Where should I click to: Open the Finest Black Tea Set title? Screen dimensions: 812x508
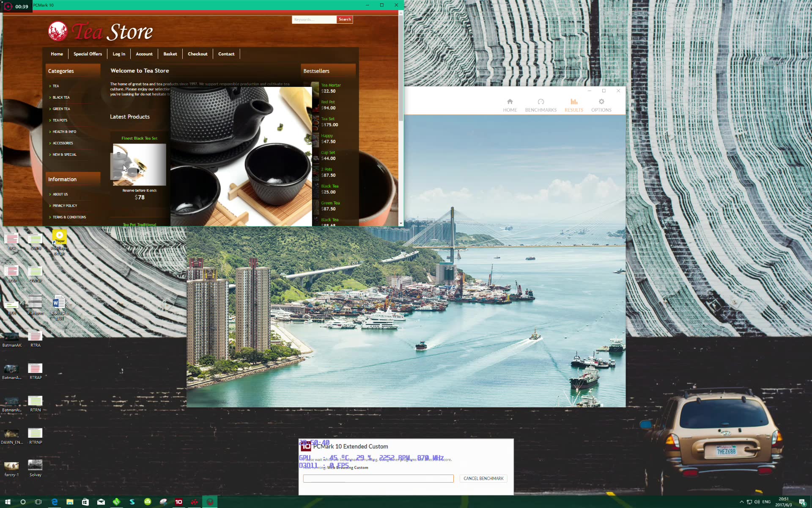(x=139, y=138)
